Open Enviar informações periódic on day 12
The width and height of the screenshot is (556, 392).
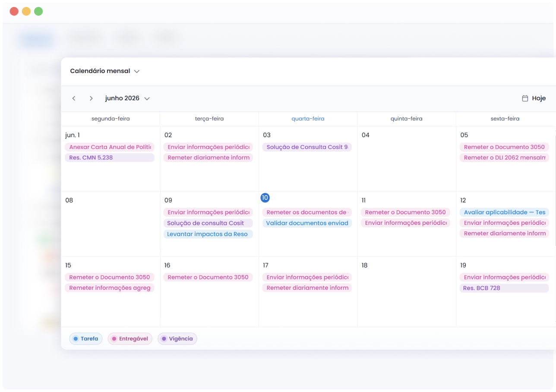pyautogui.click(x=504, y=223)
